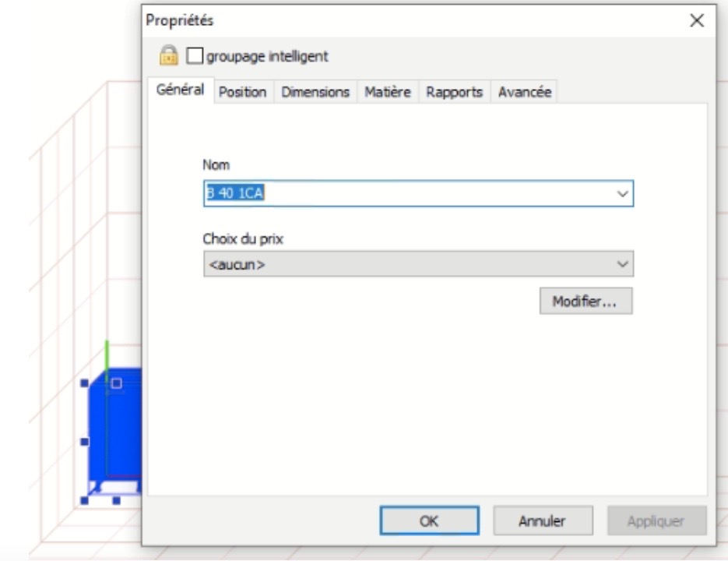Click inside the Nom text field
Image resolution: width=728 pixels, height=561 pixels.
click(405, 194)
